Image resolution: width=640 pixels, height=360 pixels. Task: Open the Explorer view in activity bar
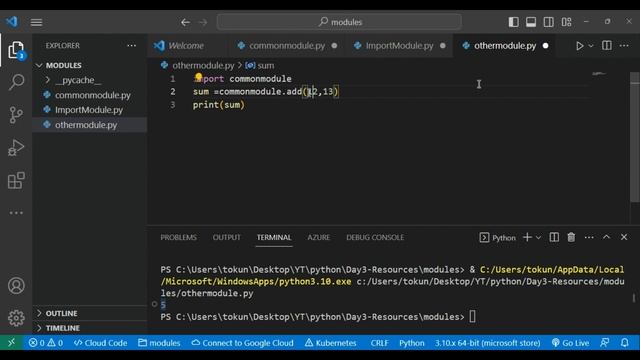(16, 50)
